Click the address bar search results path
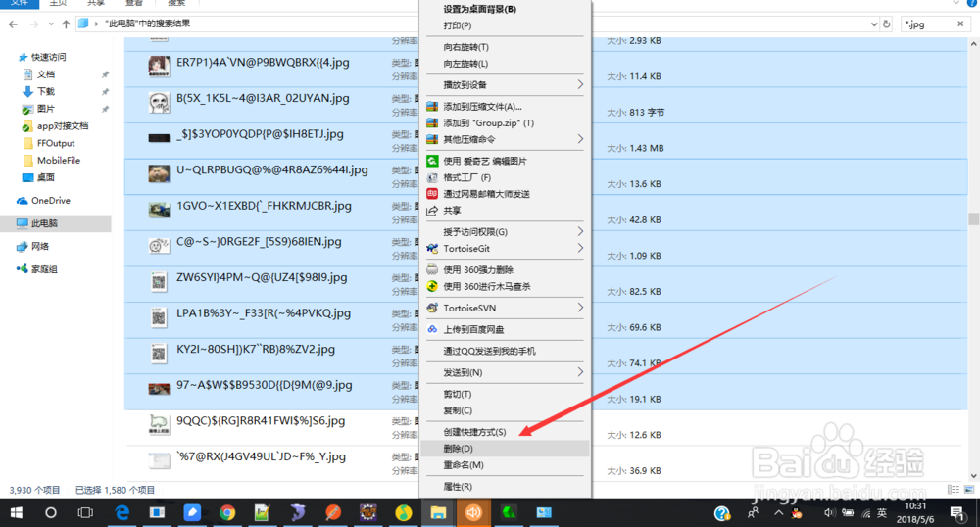 tap(148, 24)
